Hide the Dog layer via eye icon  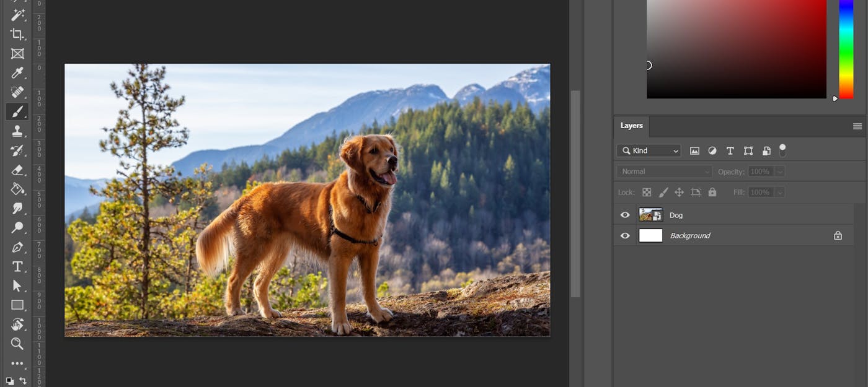(x=625, y=215)
